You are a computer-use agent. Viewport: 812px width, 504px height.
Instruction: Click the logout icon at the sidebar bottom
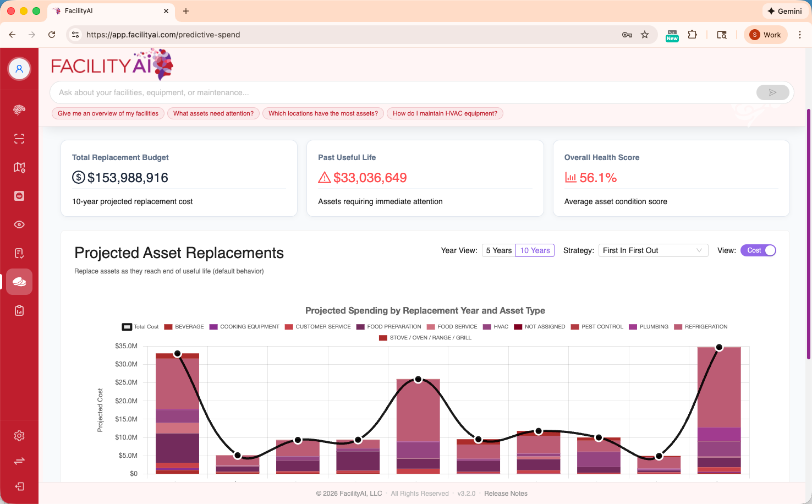(x=19, y=486)
